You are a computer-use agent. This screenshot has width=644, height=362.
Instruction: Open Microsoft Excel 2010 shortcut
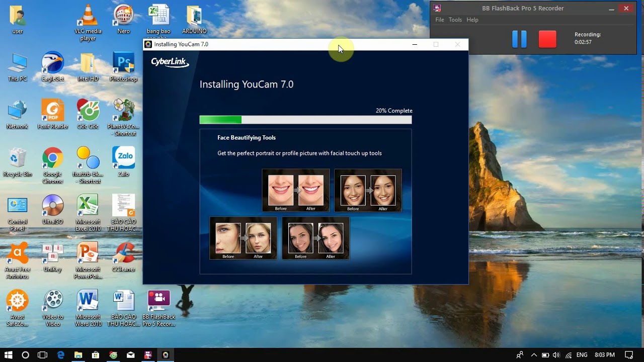tap(88, 214)
